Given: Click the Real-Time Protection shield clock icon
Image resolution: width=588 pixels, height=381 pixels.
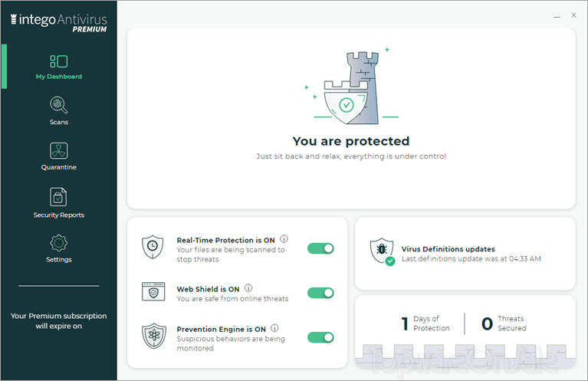Looking at the screenshot, I should [x=153, y=247].
